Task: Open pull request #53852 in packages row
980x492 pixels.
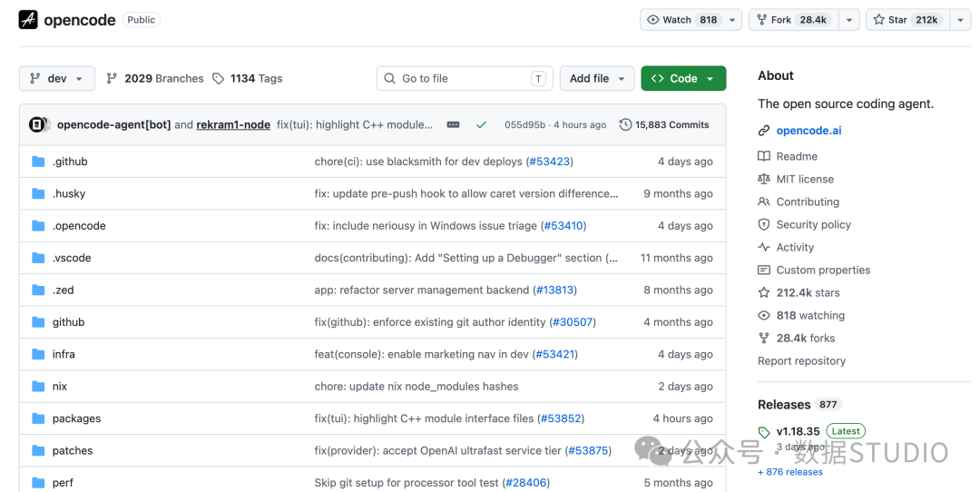Action: coord(562,418)
